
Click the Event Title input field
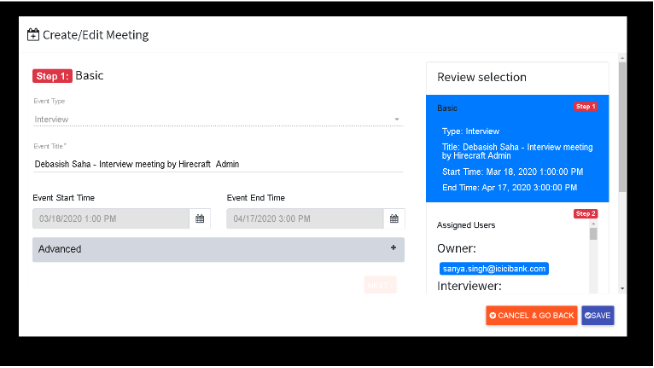click(x=219, y=164)
